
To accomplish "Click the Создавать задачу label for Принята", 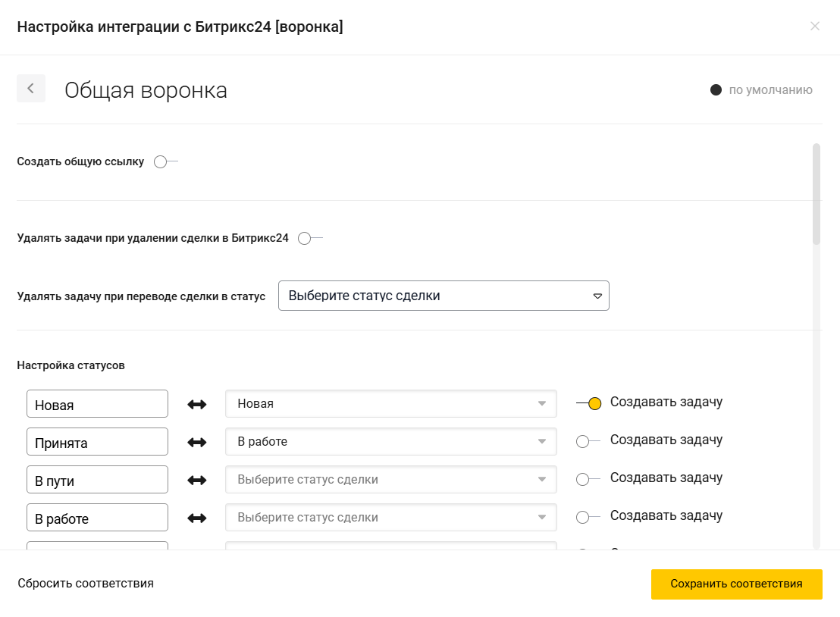I will tap(666, 440).
